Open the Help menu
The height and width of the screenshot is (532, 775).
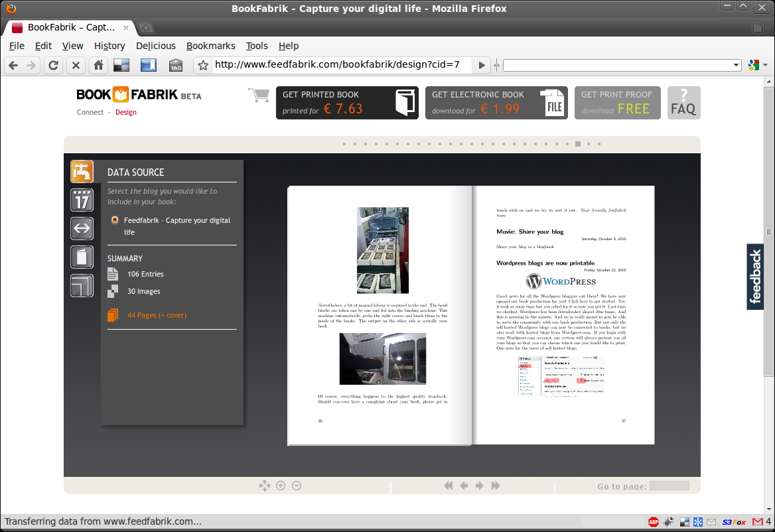[x=288, y=46]
